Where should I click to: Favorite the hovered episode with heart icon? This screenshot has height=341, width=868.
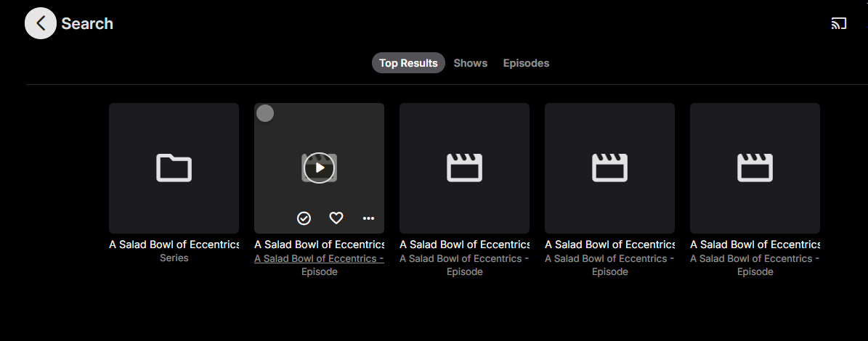click(x=336, y=218)
